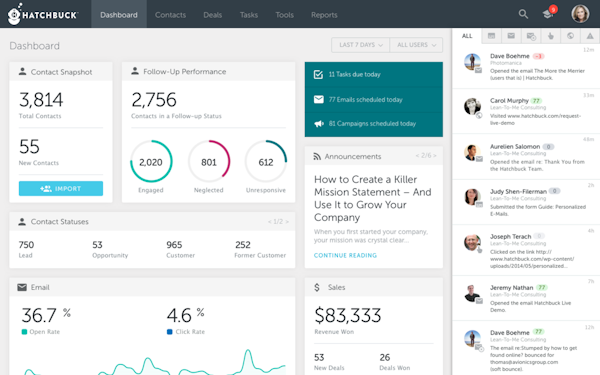Select the 965 Customer status
The image size is (600, 375).
pos(180,249)
